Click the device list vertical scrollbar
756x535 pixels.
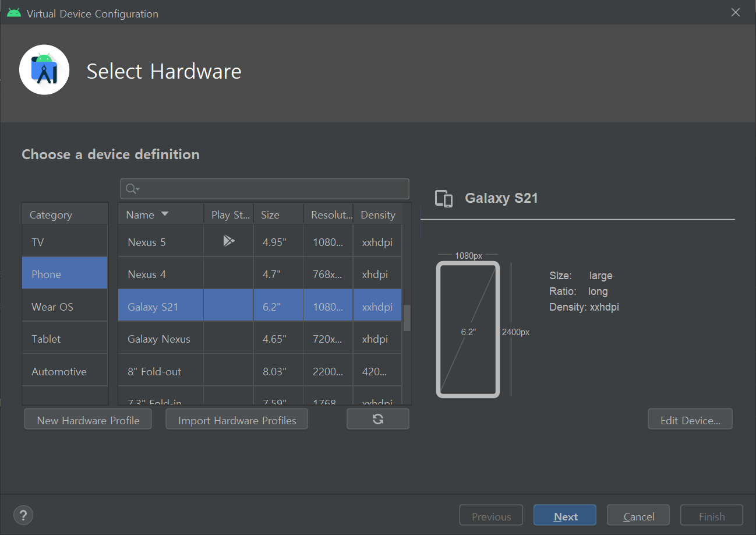point(407,318)
